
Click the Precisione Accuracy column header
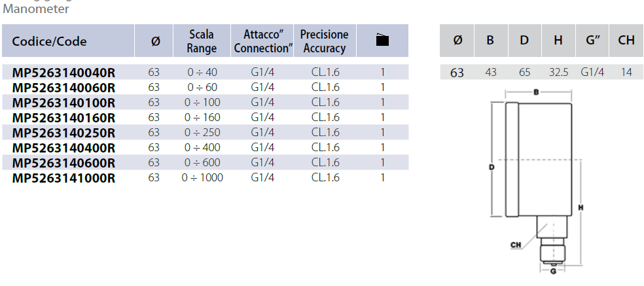tap(325, 41)
